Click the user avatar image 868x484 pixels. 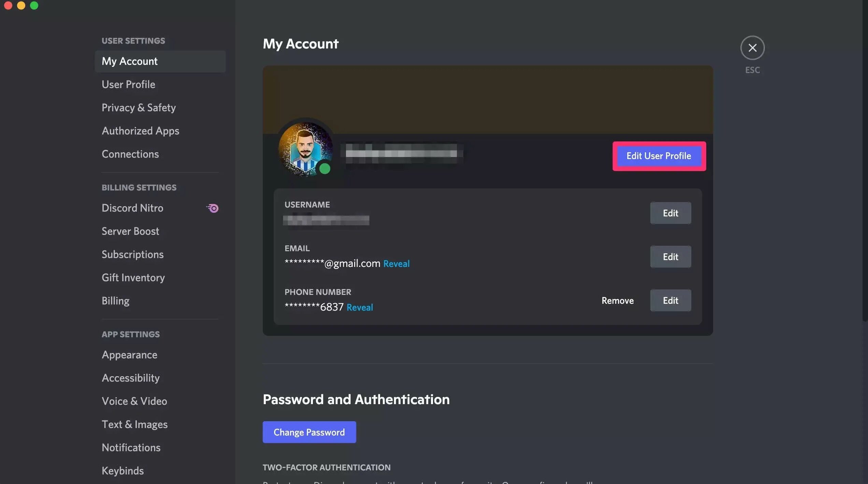pyautogui.click(x=305, y=148)
